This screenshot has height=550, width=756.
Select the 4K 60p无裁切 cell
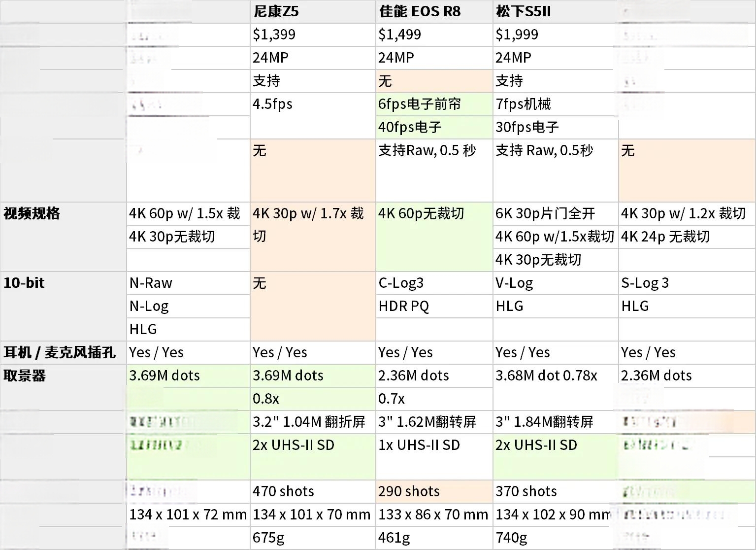[x=434, y=237]
